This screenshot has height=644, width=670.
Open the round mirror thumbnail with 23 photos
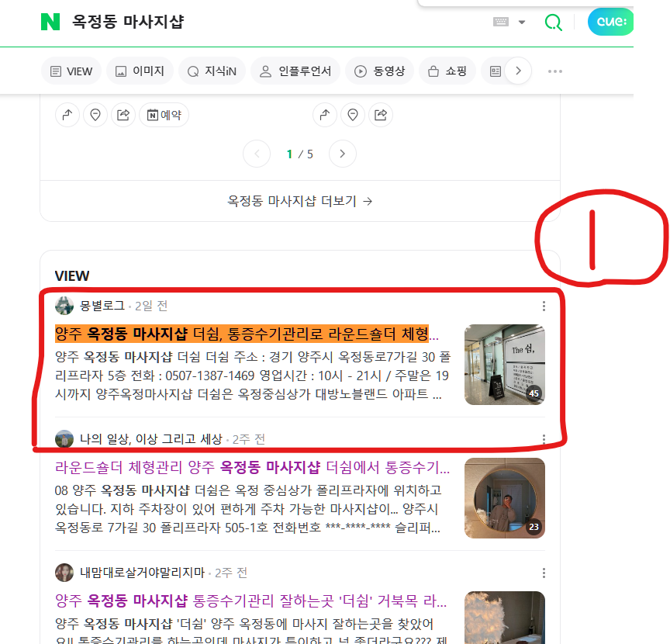(x=505, y=498)
